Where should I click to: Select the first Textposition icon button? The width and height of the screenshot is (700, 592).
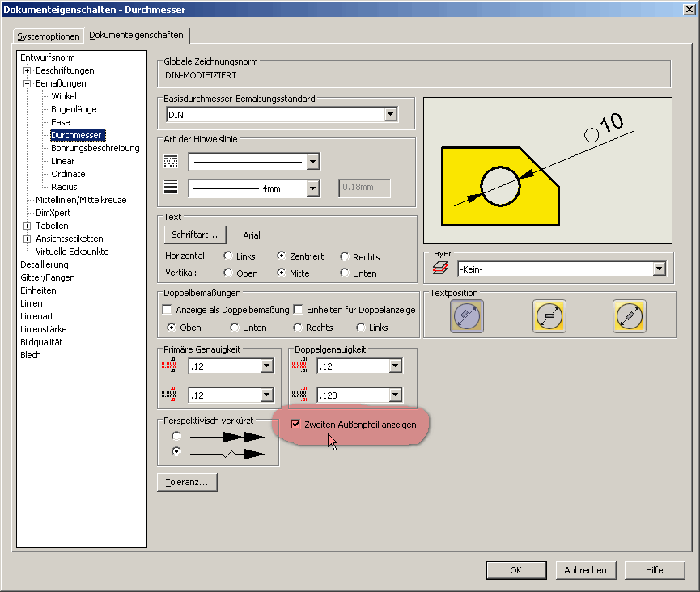(x=467, y=316)
